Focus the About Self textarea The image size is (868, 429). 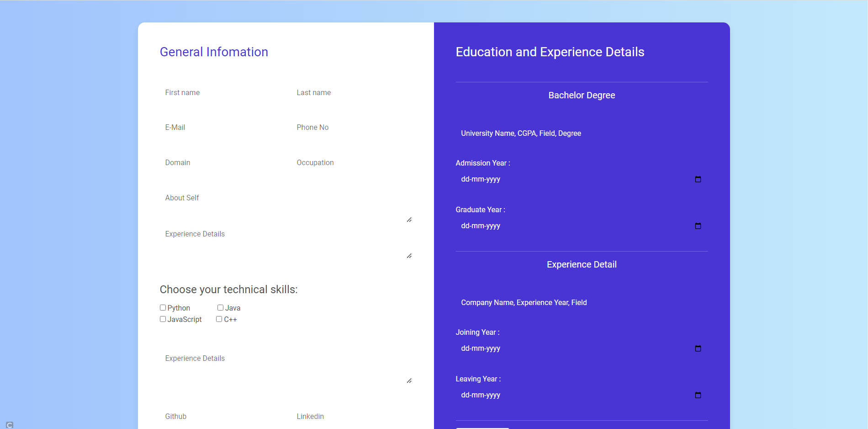tap(286, 206)
